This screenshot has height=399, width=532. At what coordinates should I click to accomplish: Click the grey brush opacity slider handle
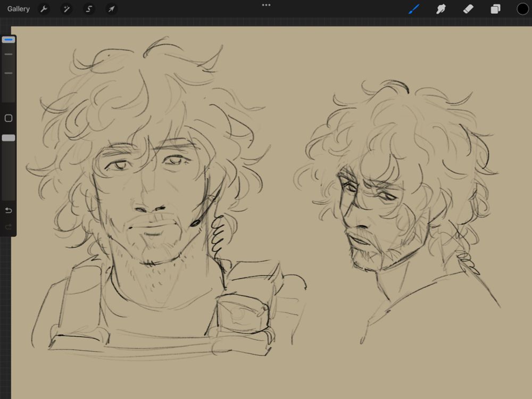pos(9,138)
